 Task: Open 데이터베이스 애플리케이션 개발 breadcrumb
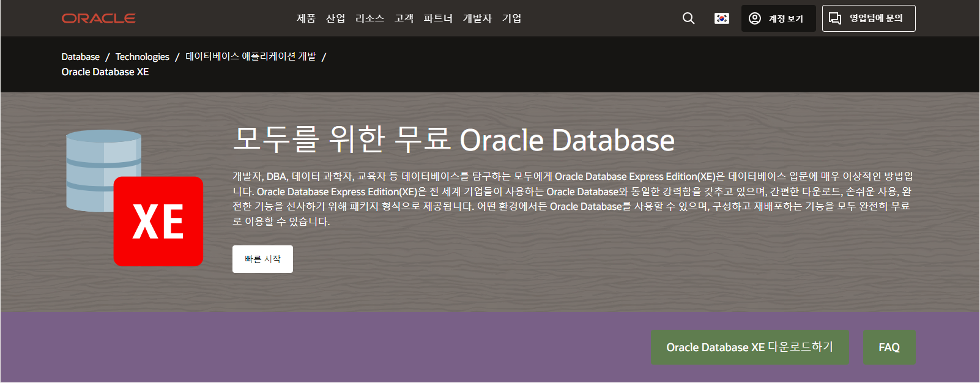(251, 56)
